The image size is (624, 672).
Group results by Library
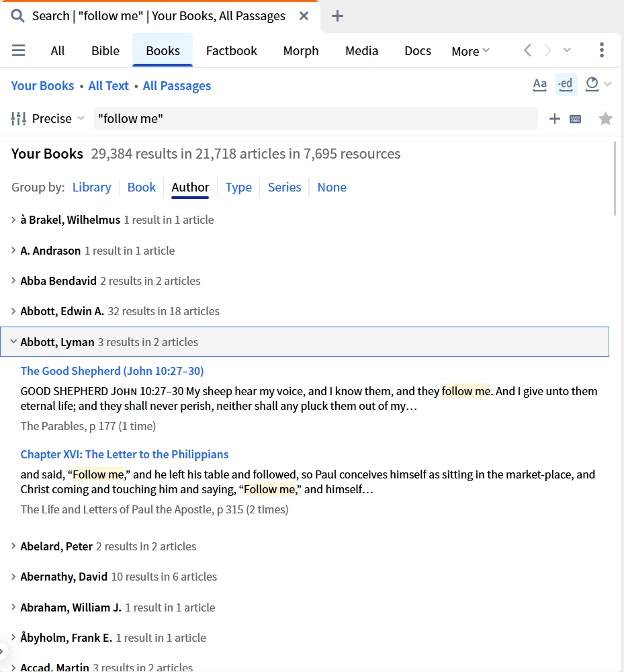coord(91,187)
